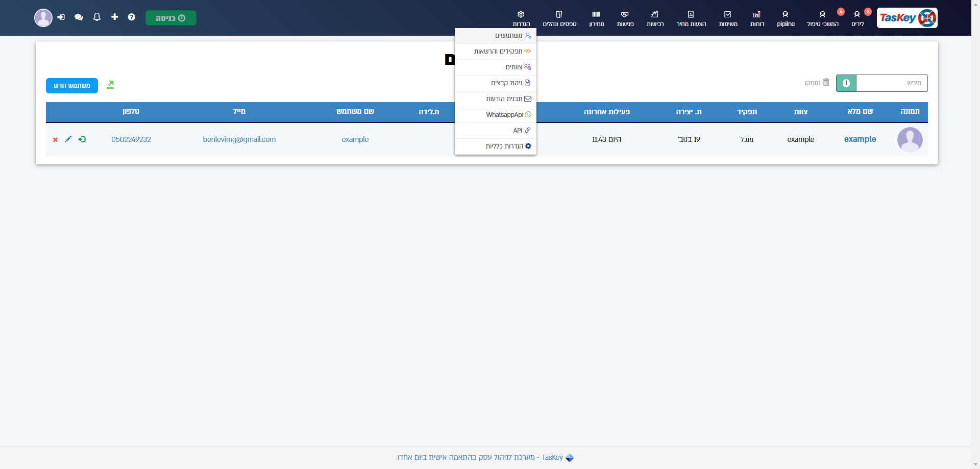Choose ניהול קבצים menu entry

point(506,83)
